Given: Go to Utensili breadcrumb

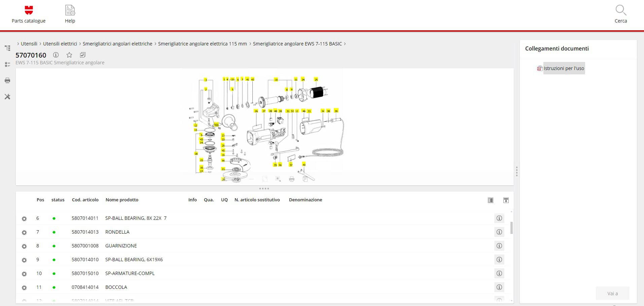Looking at the screenshot, I should pos(29,44).
